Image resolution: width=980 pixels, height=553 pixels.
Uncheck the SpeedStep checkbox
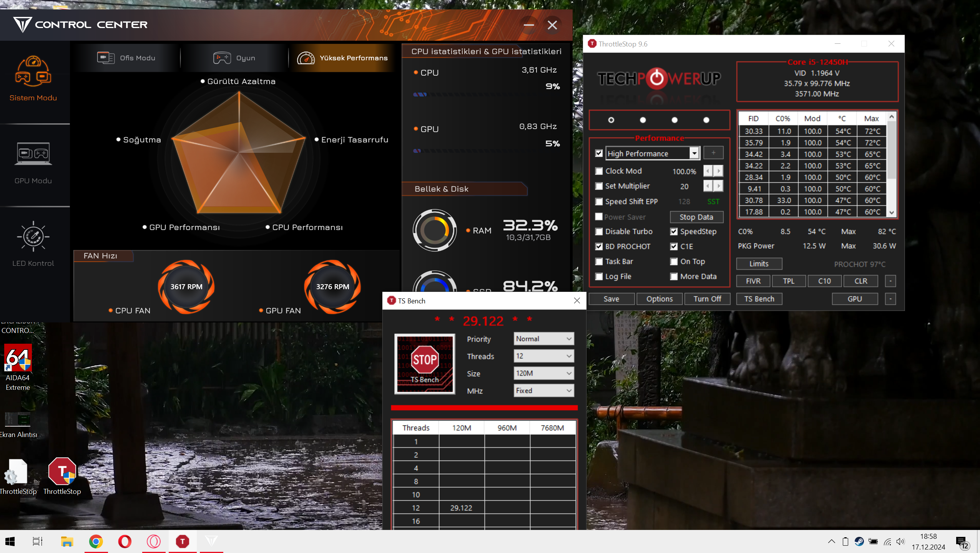click(674, 232)
